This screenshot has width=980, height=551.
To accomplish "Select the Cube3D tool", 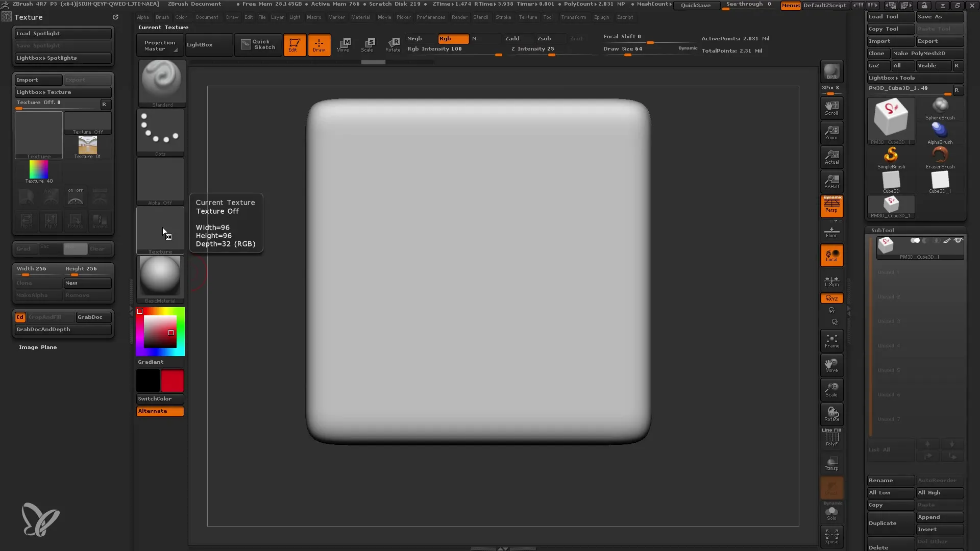I will (891, 182).
